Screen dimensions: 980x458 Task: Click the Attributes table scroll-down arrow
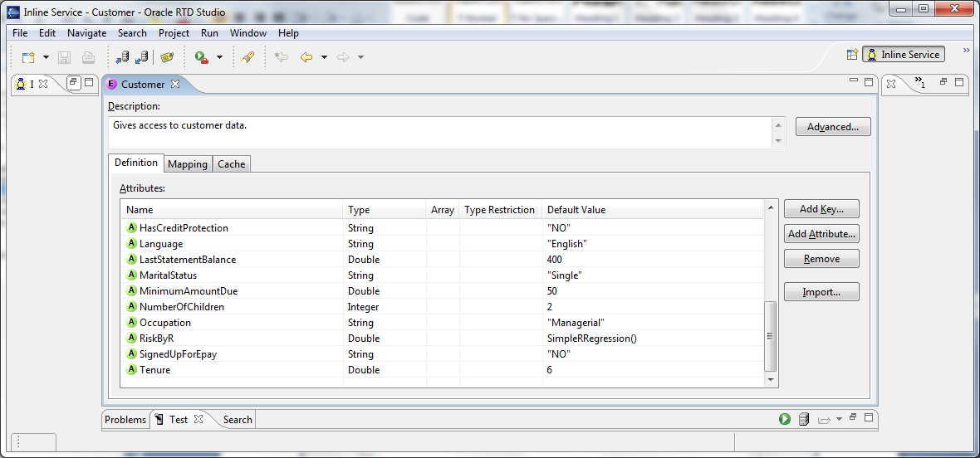pos(770,379)
